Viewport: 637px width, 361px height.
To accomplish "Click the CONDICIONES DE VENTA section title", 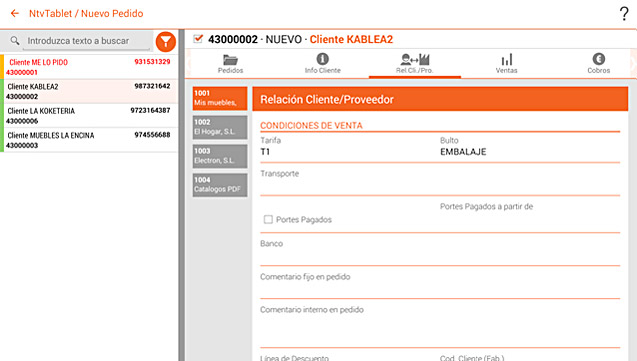I will coord(311,125).
